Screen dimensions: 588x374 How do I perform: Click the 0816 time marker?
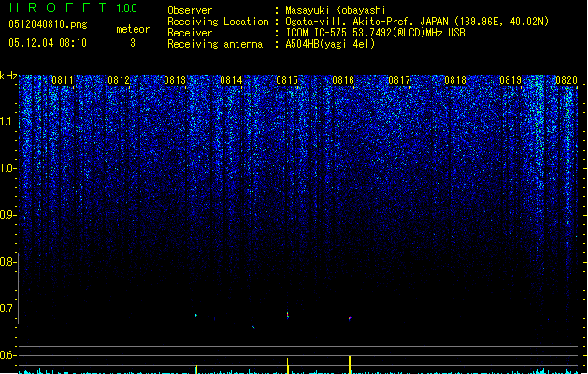(343, 80)
